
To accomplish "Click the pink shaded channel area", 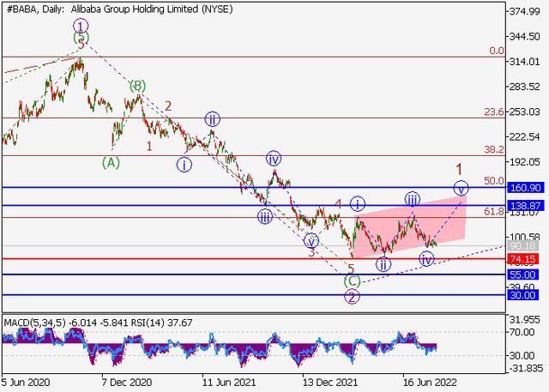I will pos(410,226).
